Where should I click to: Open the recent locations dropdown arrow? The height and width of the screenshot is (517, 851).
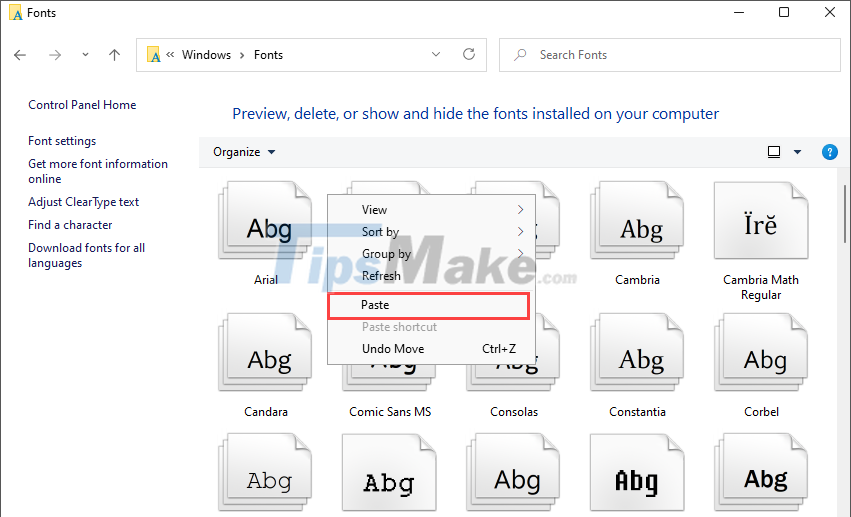(x=85, y=55)
